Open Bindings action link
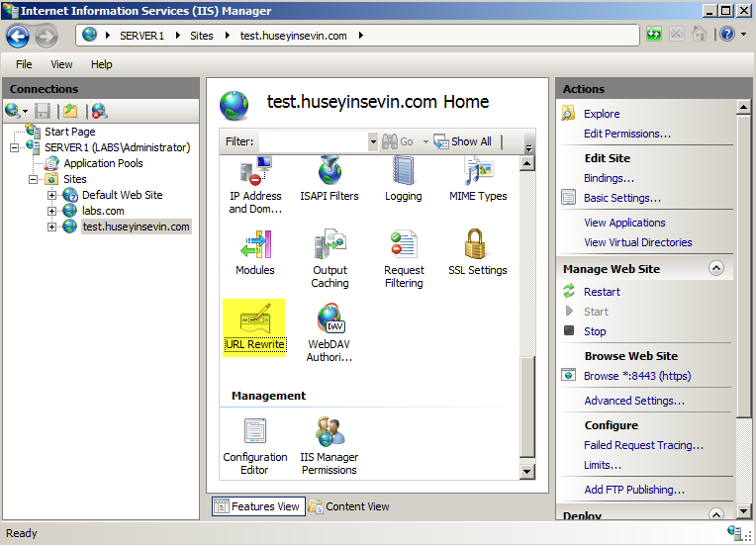 [x=609, y=178]
